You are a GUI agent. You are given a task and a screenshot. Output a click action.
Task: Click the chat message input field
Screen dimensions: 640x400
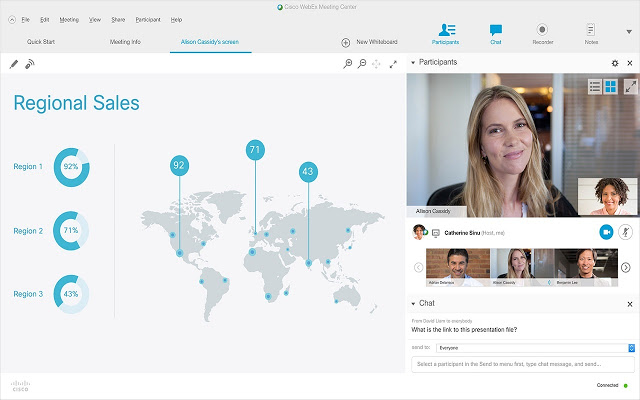tap(523, 364)
